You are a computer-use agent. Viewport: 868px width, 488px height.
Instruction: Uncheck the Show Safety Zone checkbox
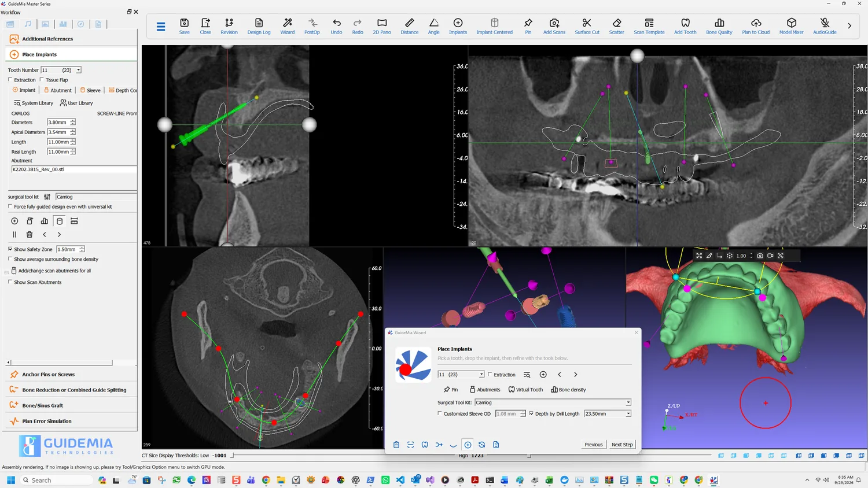click(10, 249)
